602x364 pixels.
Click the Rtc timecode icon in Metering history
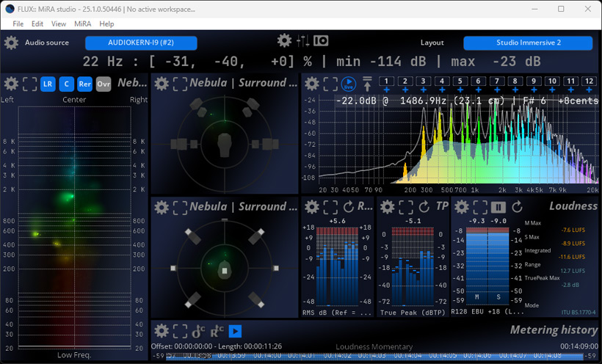217,331
